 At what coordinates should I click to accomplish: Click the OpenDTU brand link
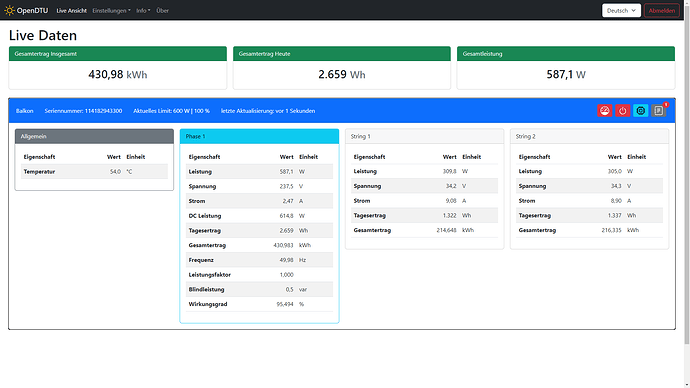(26, 10)
